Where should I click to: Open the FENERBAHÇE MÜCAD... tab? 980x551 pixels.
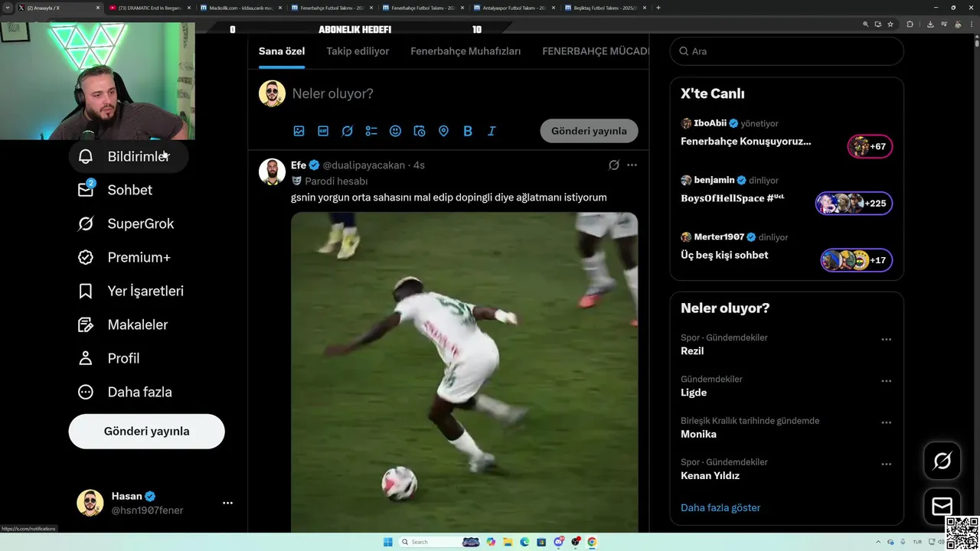tap(595, 51)
